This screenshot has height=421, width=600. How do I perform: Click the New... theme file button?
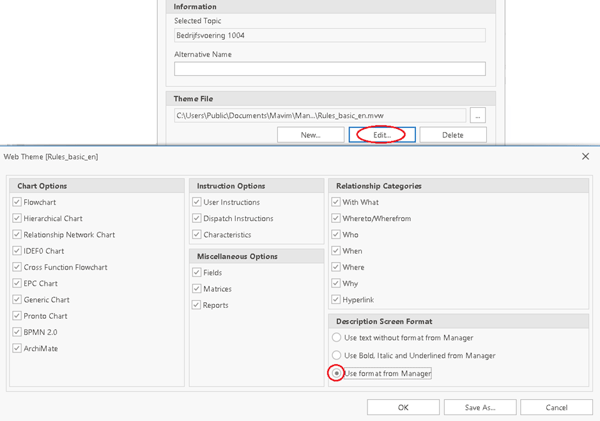(x=311, y=135)
